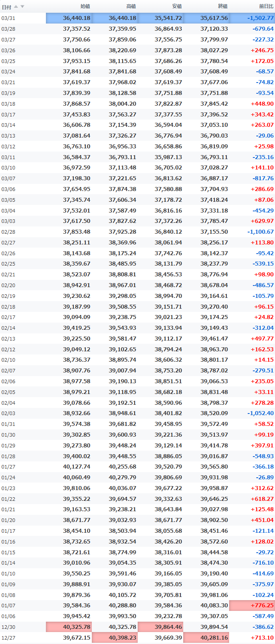Select the 03/25 closing value 37,780.54

214,61
